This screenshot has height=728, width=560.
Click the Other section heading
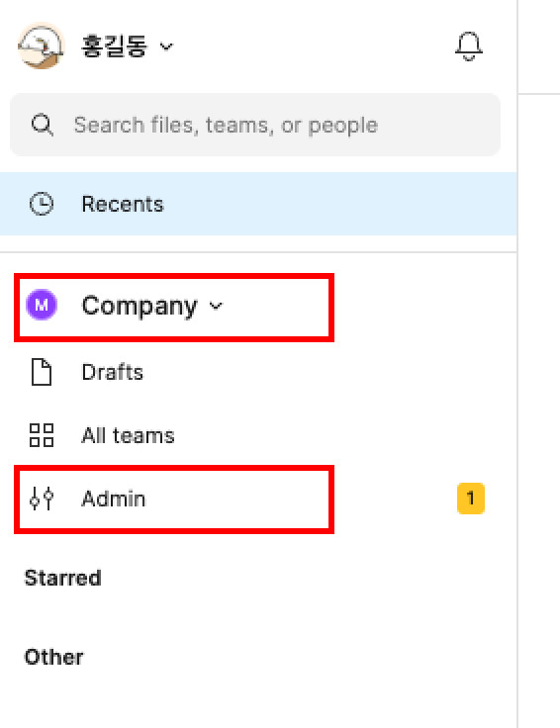coord(53,657)
